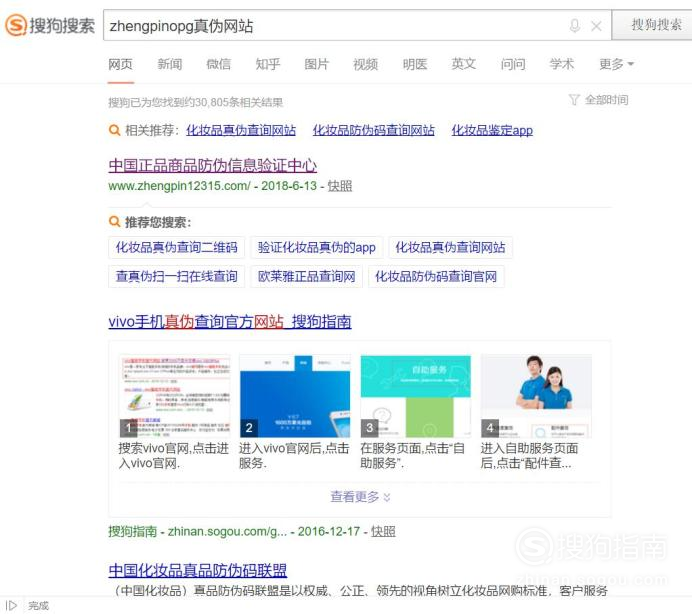Click caption 进入vivo官网后,点击服务

(x=294, y=456)
